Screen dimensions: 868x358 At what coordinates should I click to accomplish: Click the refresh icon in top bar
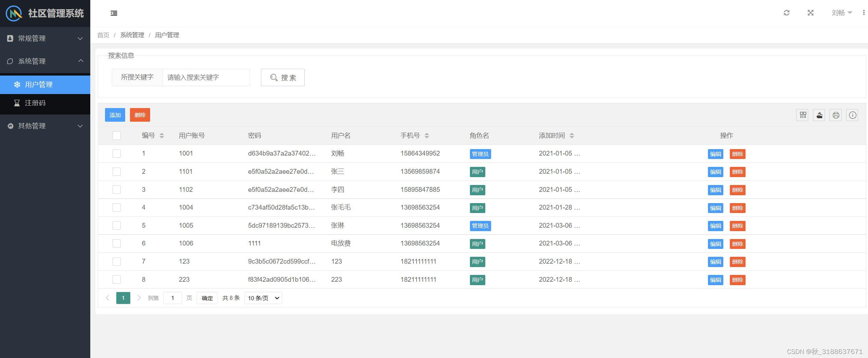pos(787,13)
